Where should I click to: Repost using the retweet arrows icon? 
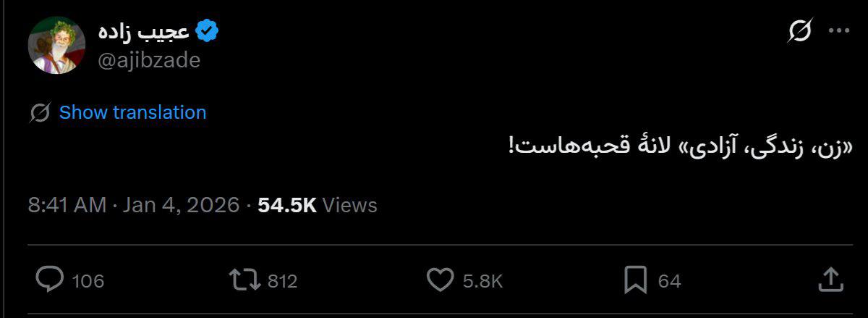coord(244,280)
